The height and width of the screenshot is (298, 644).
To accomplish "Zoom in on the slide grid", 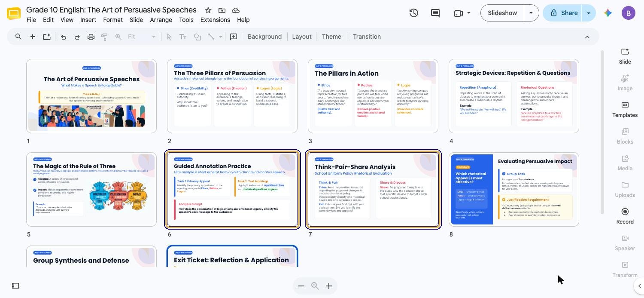I will pos(329,286).
